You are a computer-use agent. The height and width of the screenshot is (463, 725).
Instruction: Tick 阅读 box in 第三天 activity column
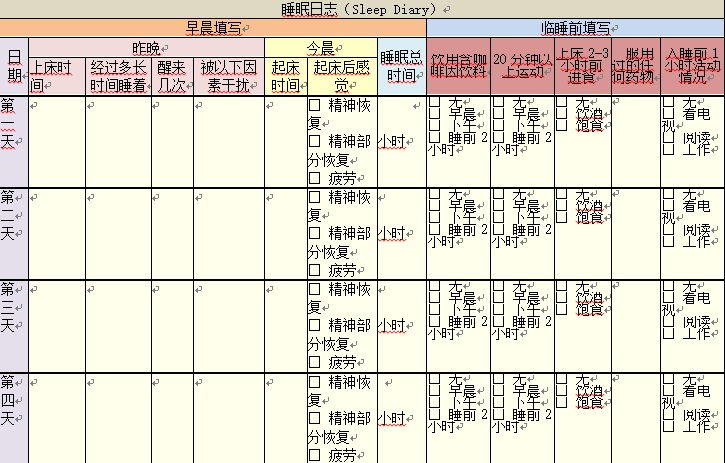pos(669,322)
